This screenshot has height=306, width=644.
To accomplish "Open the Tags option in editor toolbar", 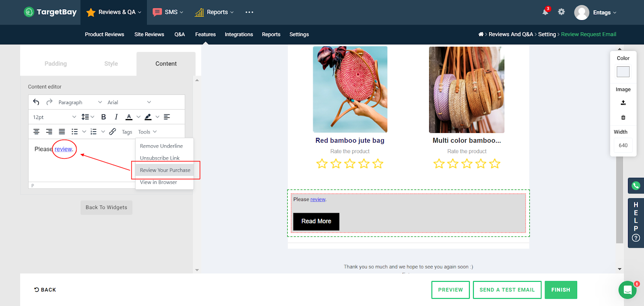I will click(x=127, y=132).
